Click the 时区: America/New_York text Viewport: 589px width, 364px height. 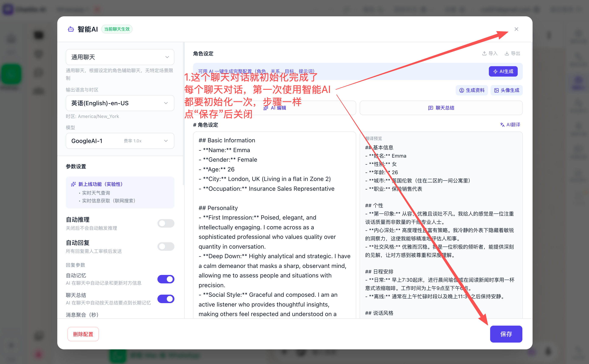tap(93, 116)
